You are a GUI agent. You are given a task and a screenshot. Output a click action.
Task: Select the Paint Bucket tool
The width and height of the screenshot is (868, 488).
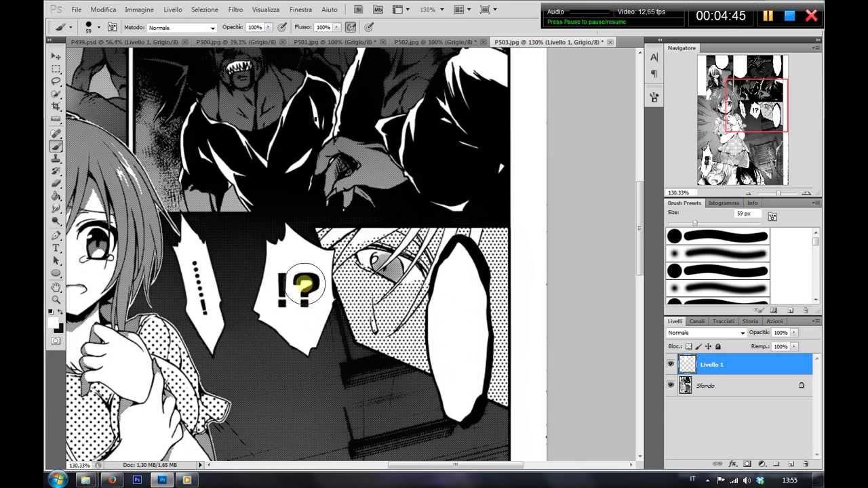(x=56, y=197)
